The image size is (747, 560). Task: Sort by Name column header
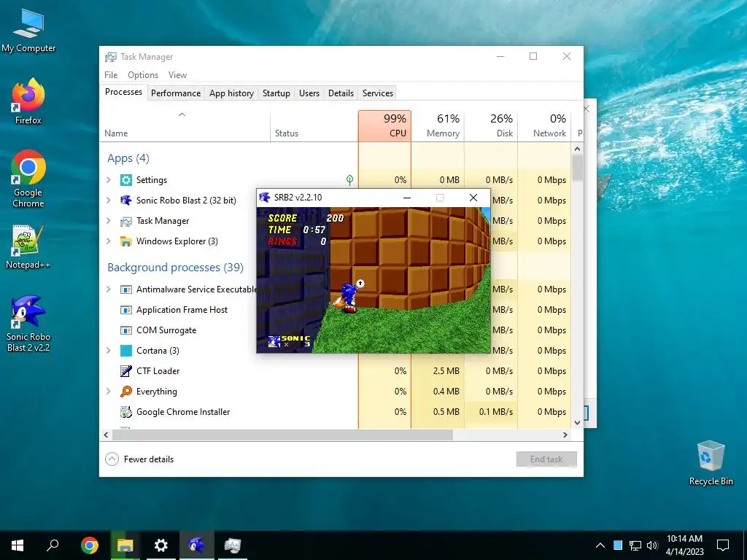185,125
